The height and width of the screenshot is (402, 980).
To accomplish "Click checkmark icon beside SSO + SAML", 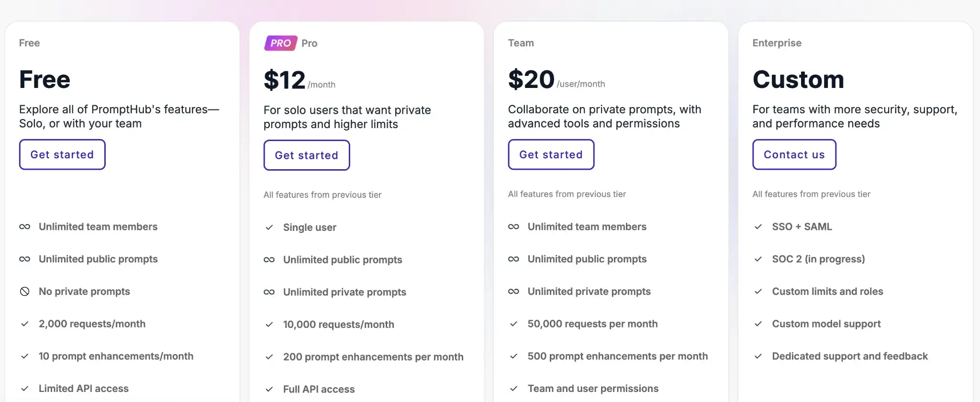I will 758,227.
